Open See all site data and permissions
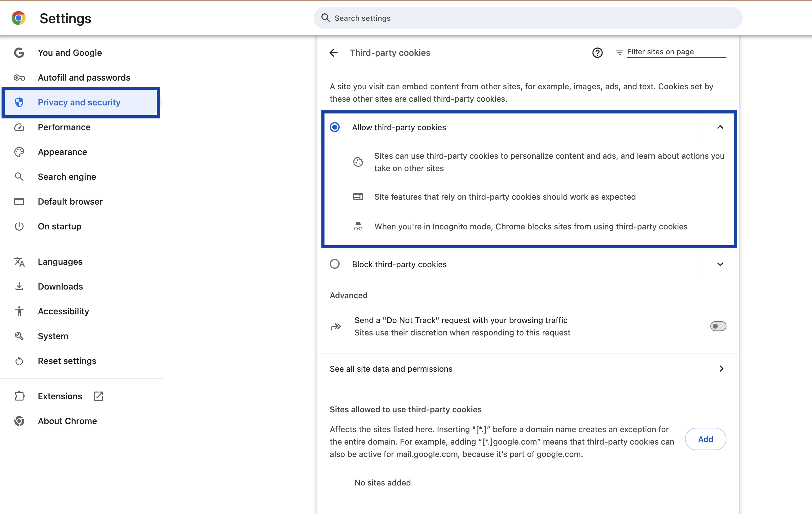This screenshot has height=514, width=812. click(x=528, y=369)
